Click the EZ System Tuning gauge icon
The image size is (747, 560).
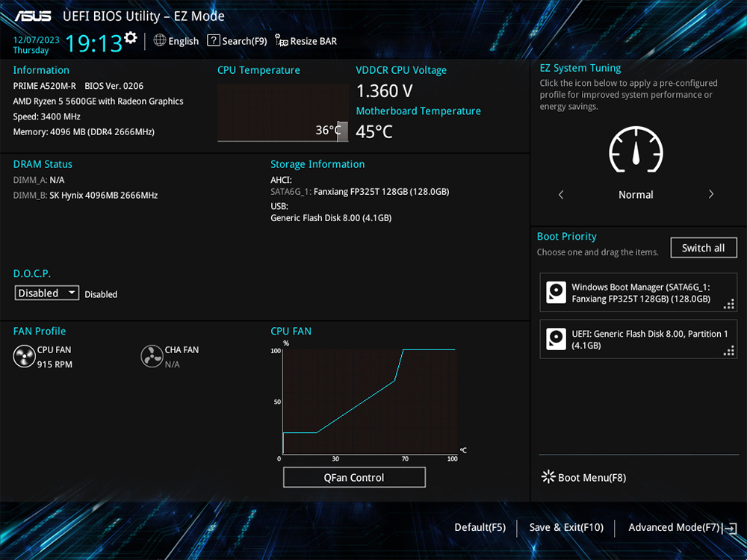pyautogui.click(x=636, y=150)
